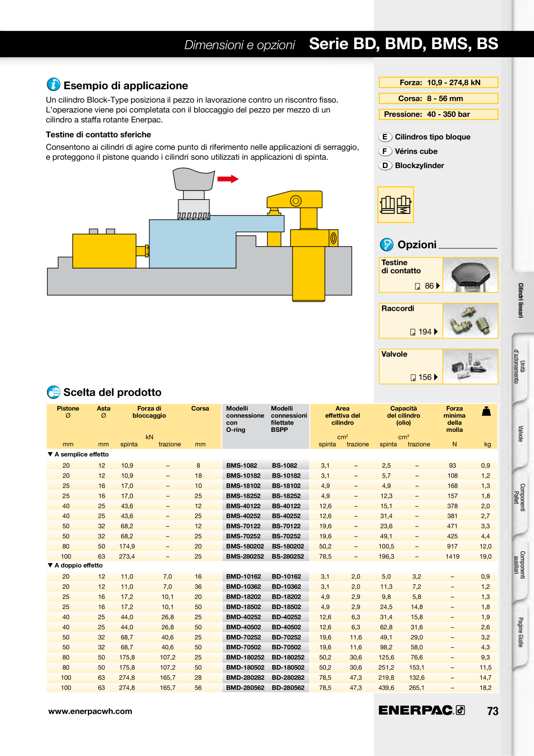
Task: Select model BS-280252
Action: pos(288,556)
